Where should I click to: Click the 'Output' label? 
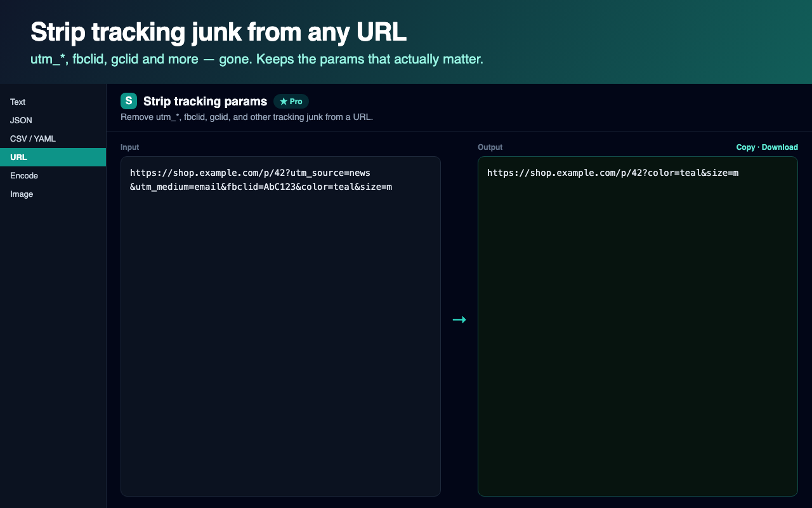tap(490, 147)
